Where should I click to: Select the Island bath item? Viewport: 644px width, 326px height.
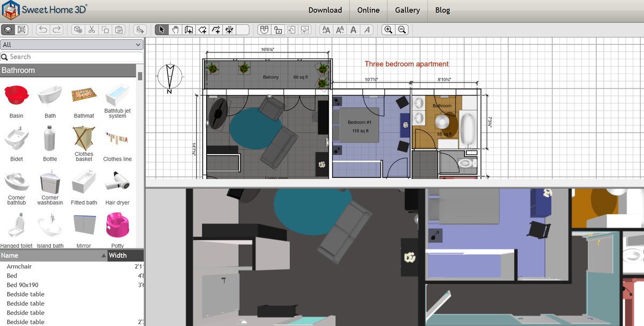[x=50, y=230]
